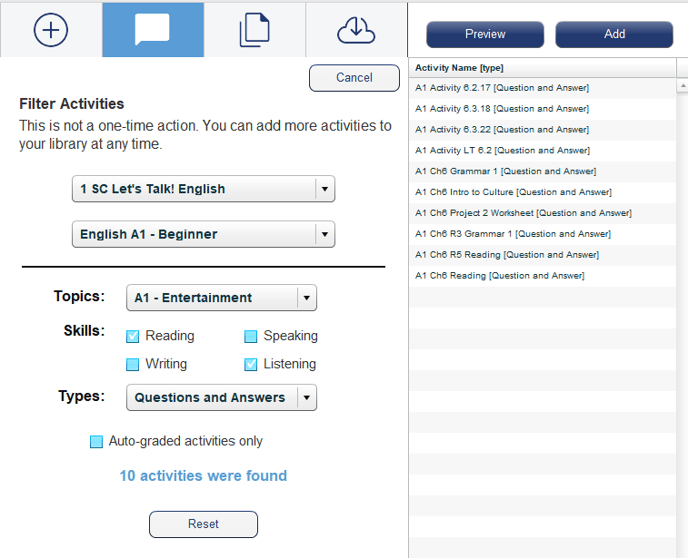Enable the Speaking skill checkbox
Screen dimensions: 688x558
click(251, 336)
